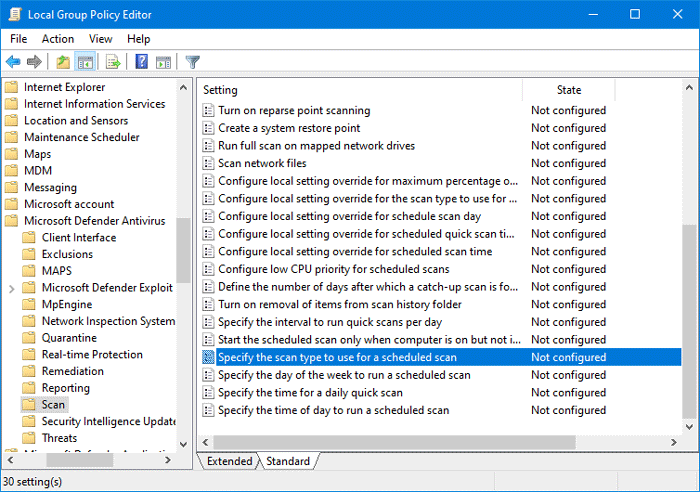Select the Exclusions folder

coord(67,254)
